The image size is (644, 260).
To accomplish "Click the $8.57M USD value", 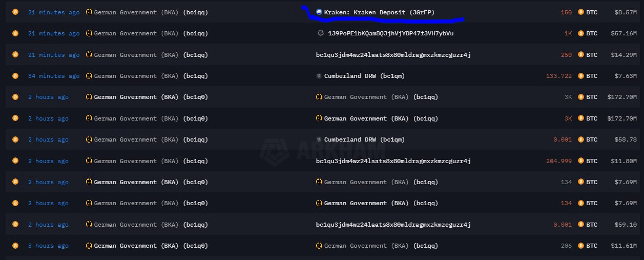I will click(x=625, y=12).
